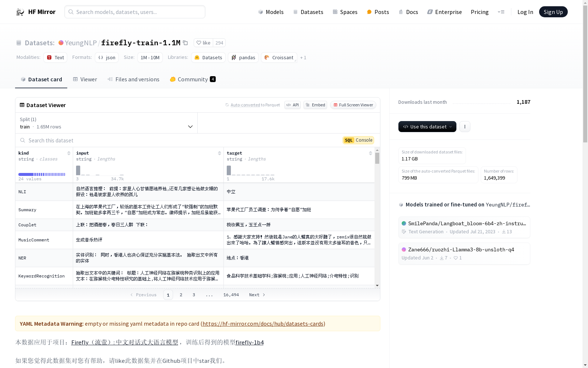Click Log In
Viewport: 588px width, 368px height.
525,12
